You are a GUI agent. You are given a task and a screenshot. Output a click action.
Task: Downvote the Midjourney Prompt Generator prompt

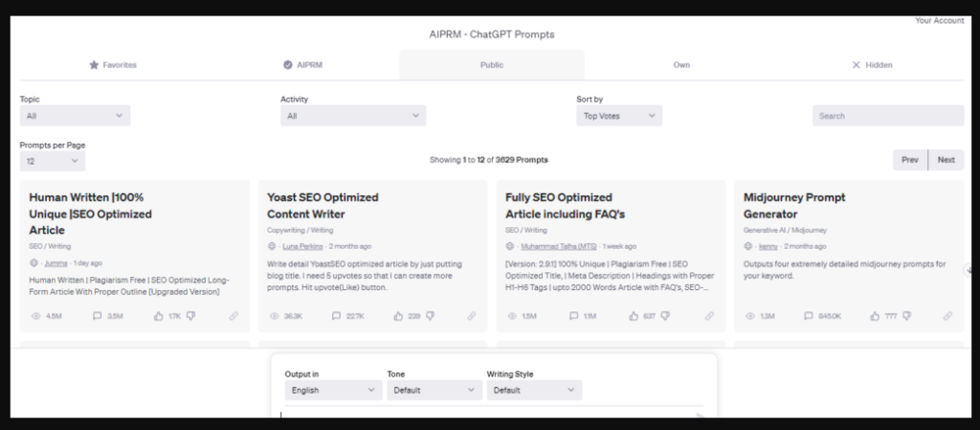pyautogui.click(x=906, y=315)
